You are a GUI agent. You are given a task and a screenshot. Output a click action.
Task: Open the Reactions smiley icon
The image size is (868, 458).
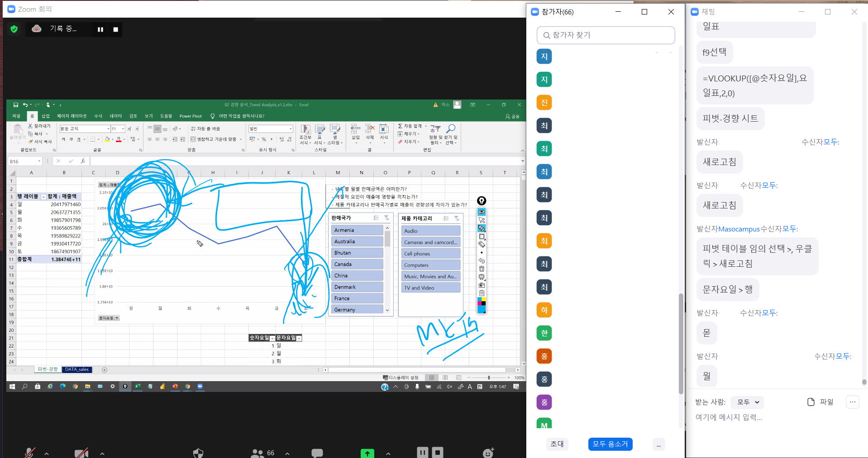[488, 453]
